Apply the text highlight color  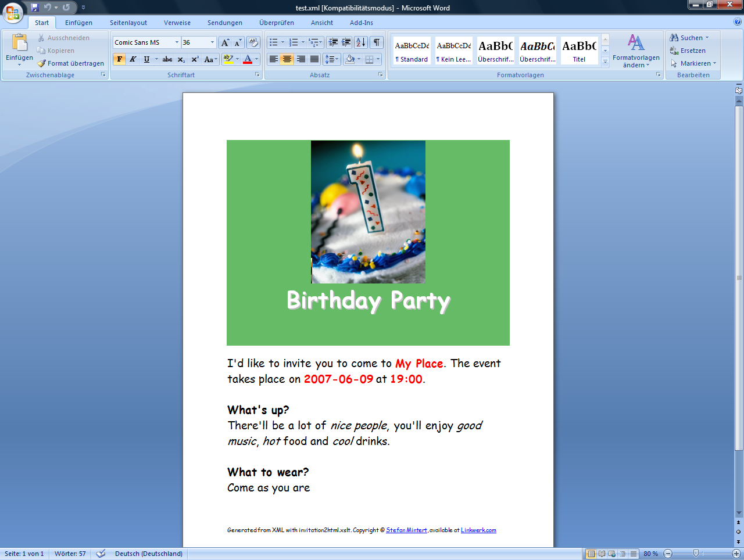[228, 59]
